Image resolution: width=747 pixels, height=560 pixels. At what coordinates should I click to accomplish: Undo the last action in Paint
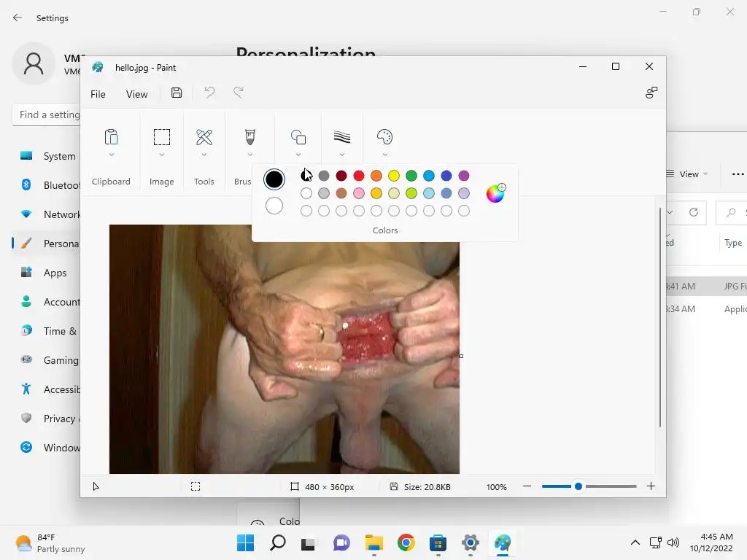pyautogui.click(x=209, y=93)
